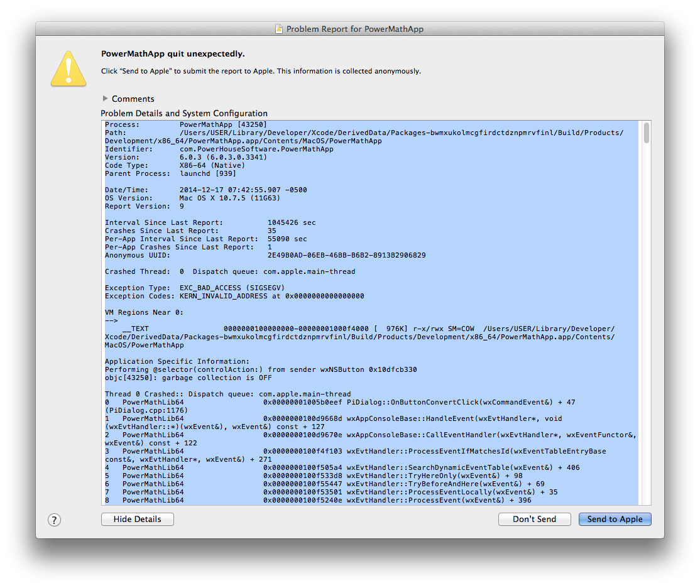The height and width of the screenshot is (588, 700).
Task: Click the Hide Details button
Action: click(138, 520)
